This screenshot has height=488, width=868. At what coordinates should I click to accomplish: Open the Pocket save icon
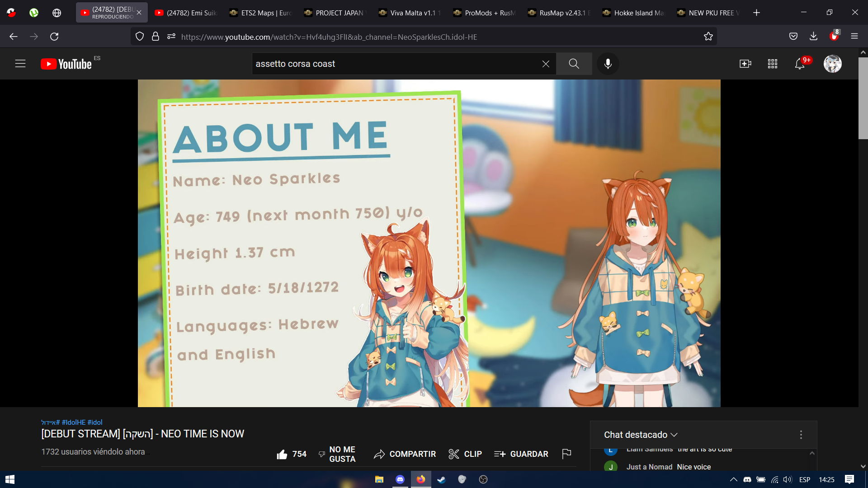[793, 37]
